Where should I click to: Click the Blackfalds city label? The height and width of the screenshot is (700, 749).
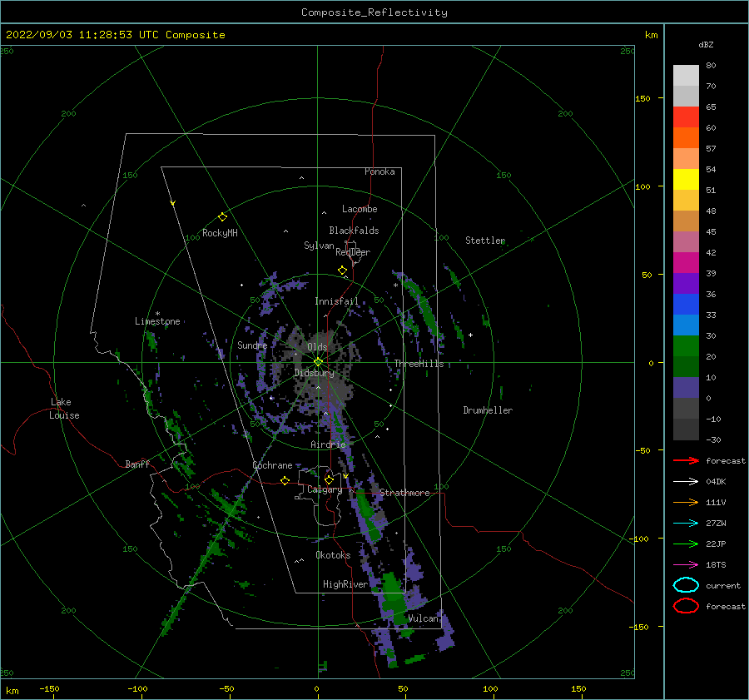354,231
